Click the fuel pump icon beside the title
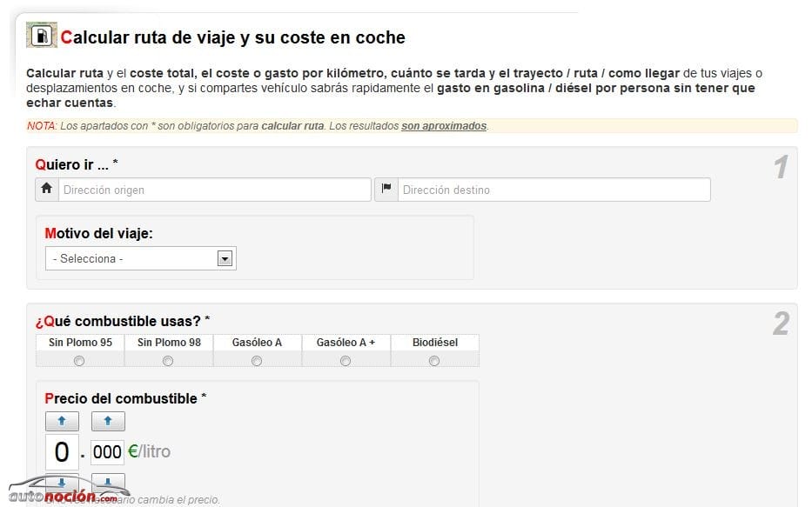The width and height of the screenshot is (812, 507). pos(42,36)
